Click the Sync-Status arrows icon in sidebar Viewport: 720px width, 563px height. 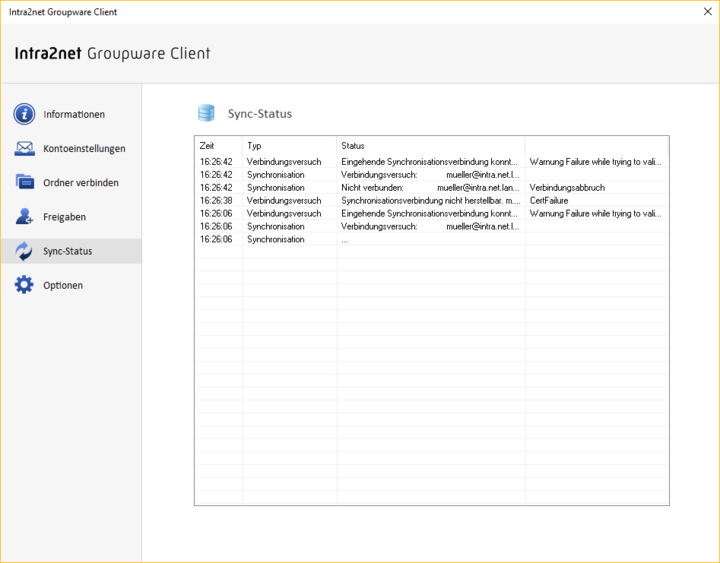click(24, 251)
